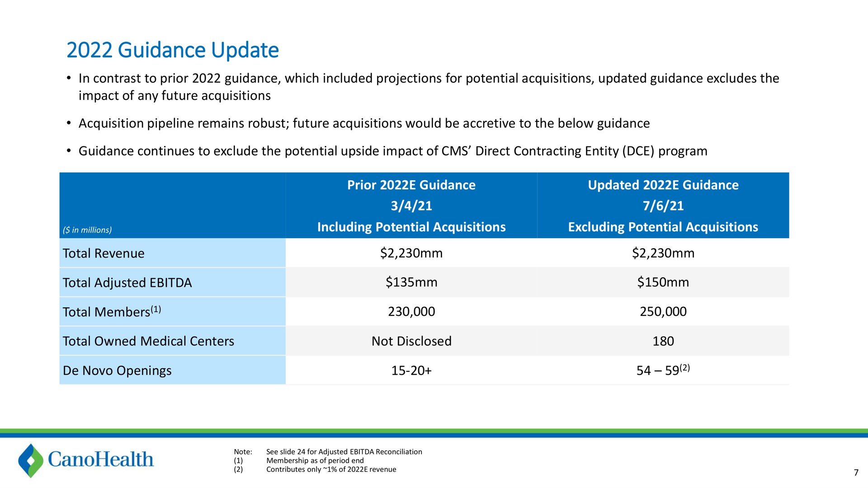Viewport: 868px width, 488px height.
Task: Click the '$135mm' prior EBITDA value
Action: (411, 282)
